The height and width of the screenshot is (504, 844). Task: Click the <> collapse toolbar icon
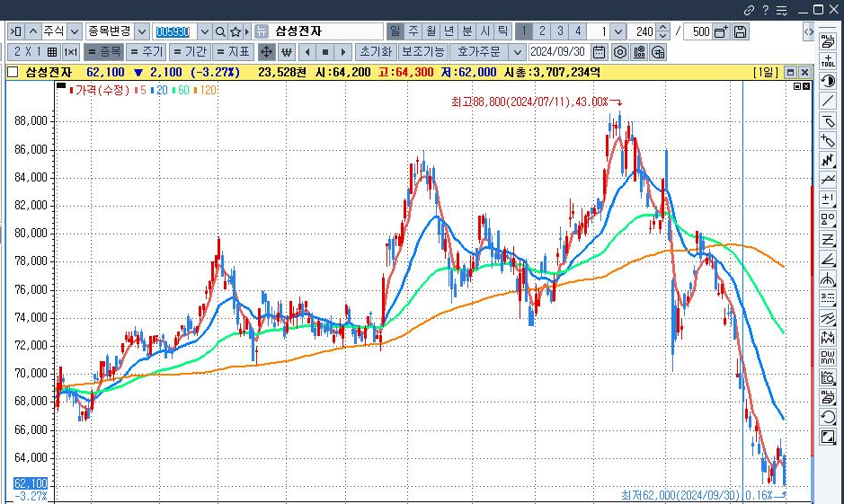pos(808,31)
